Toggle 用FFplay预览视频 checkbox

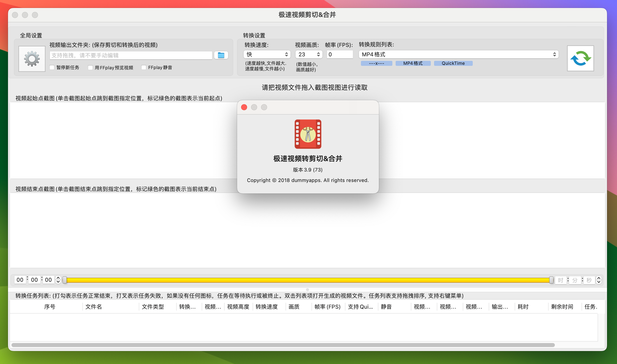(90, 68)
